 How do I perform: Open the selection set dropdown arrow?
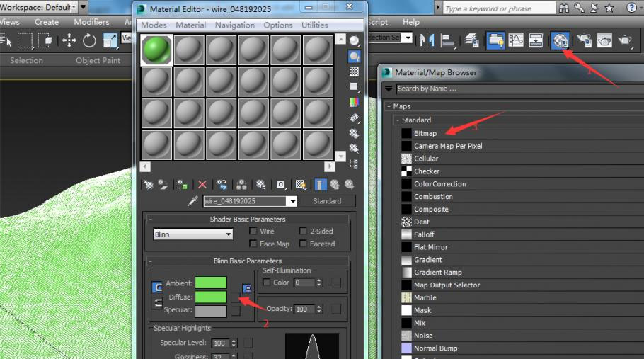tap(408, 38)
